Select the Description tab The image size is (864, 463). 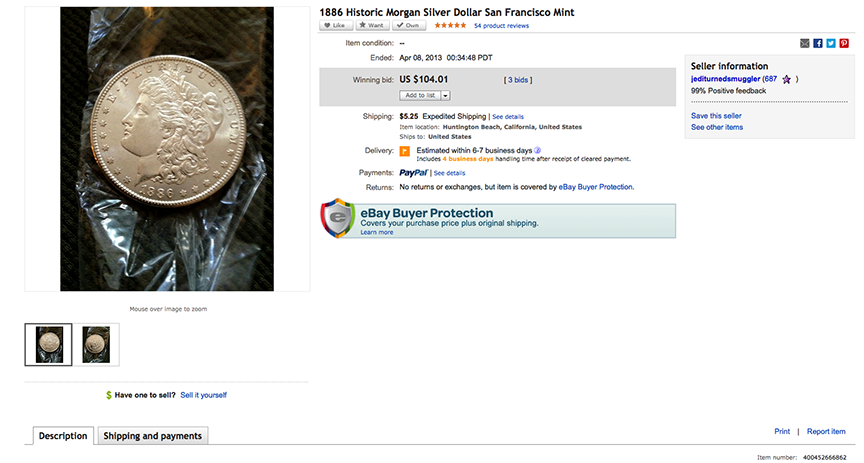pyautogui.click(x=64, y=436)
